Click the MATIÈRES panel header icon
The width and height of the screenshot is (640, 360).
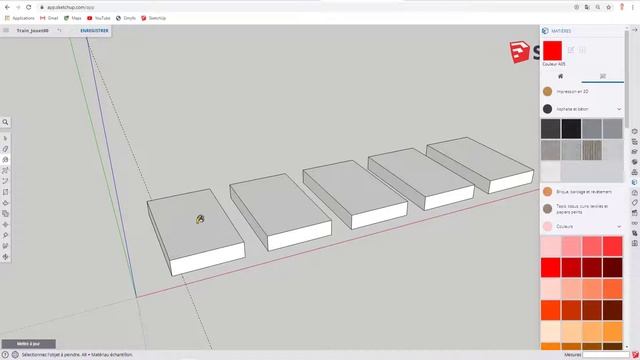pyautogui.click(x=545, y=31)
